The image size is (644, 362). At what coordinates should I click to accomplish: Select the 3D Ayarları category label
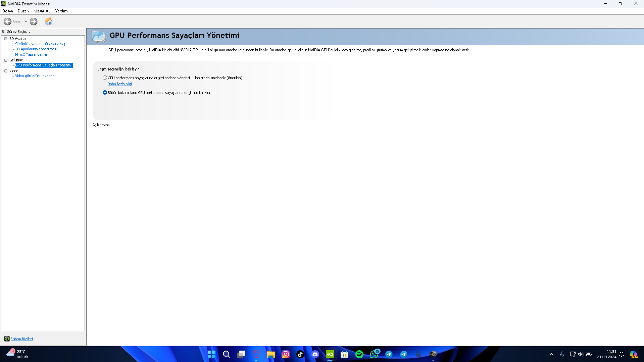pos(18,39)
